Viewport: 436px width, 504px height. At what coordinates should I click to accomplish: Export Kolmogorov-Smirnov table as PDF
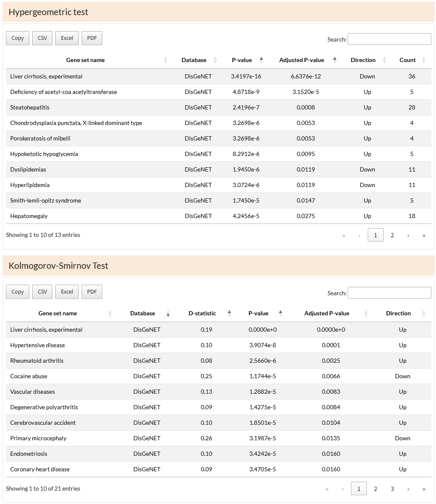tap(92, 292)
